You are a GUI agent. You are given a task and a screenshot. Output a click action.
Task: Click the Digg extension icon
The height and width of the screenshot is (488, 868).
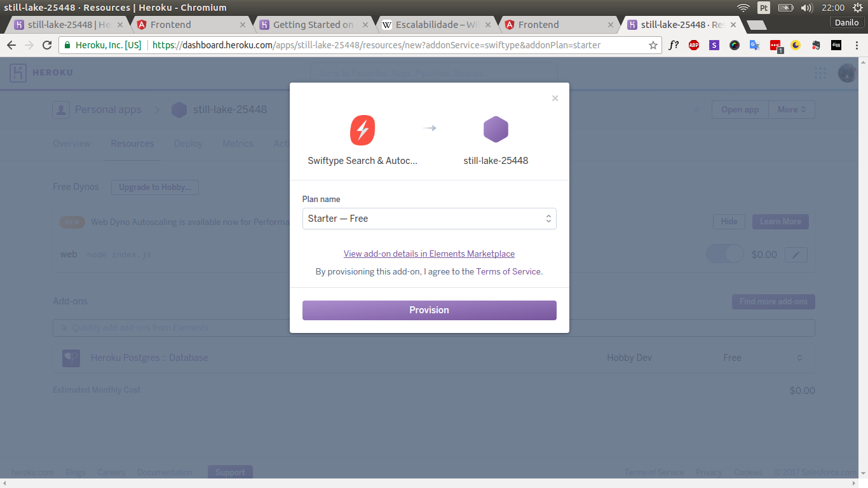836,45
